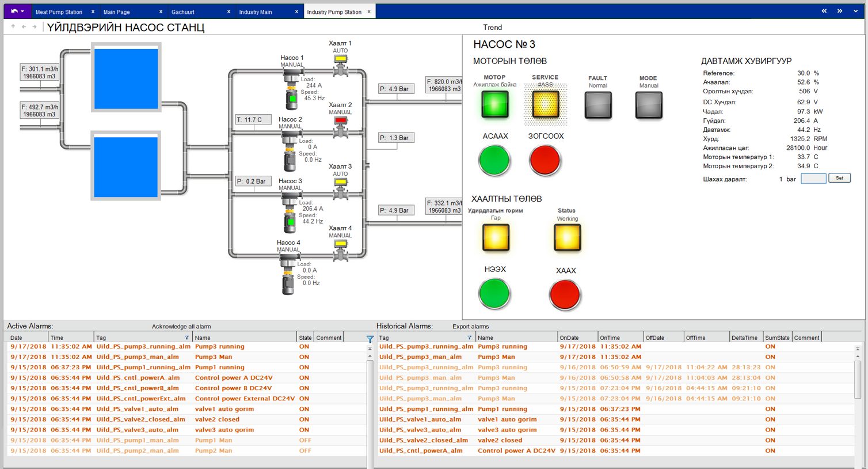868x469 pixels.
Task: Click Acknowledge all alarm
Action: (181, 326)
